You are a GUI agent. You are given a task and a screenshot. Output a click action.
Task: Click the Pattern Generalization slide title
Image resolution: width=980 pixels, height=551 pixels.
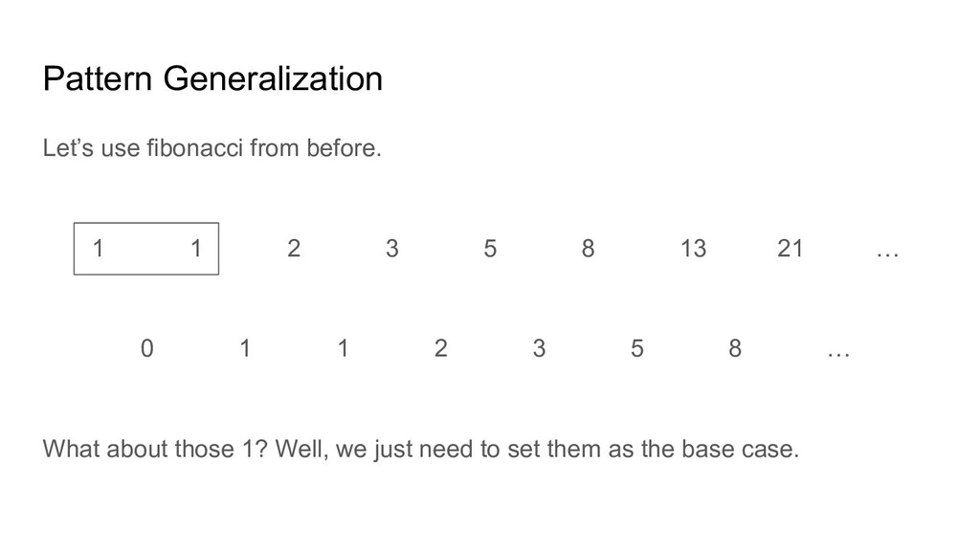click(212, 79)
